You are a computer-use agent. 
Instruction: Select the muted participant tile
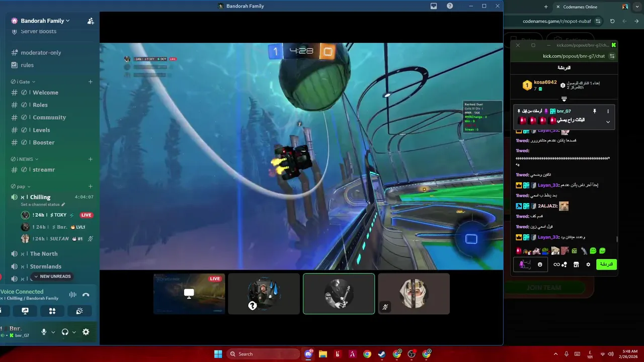tap(414, 294)
